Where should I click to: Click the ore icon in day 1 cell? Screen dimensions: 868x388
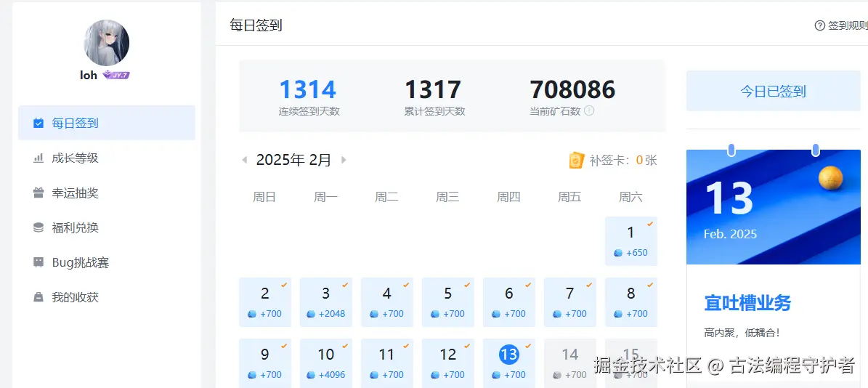click(618, 253)
